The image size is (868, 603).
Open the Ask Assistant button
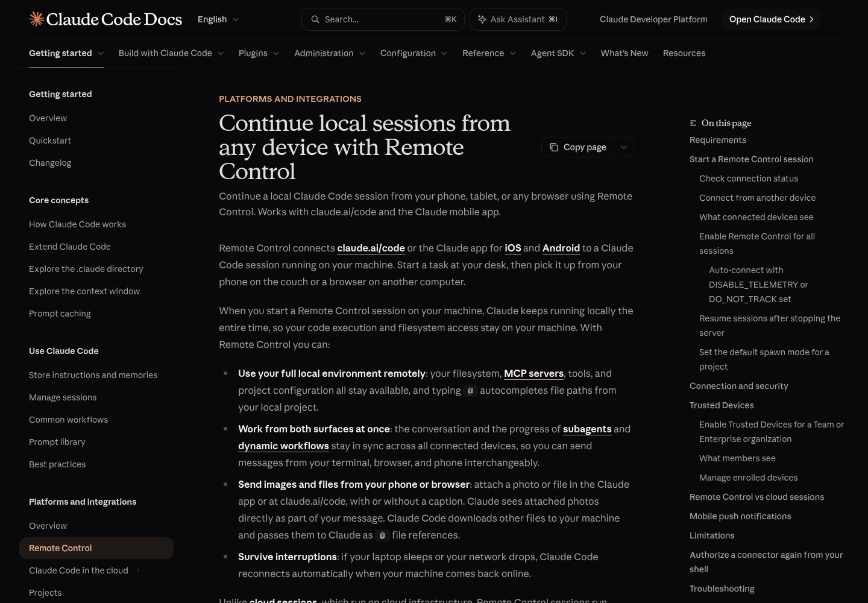[x=518, y=19]
